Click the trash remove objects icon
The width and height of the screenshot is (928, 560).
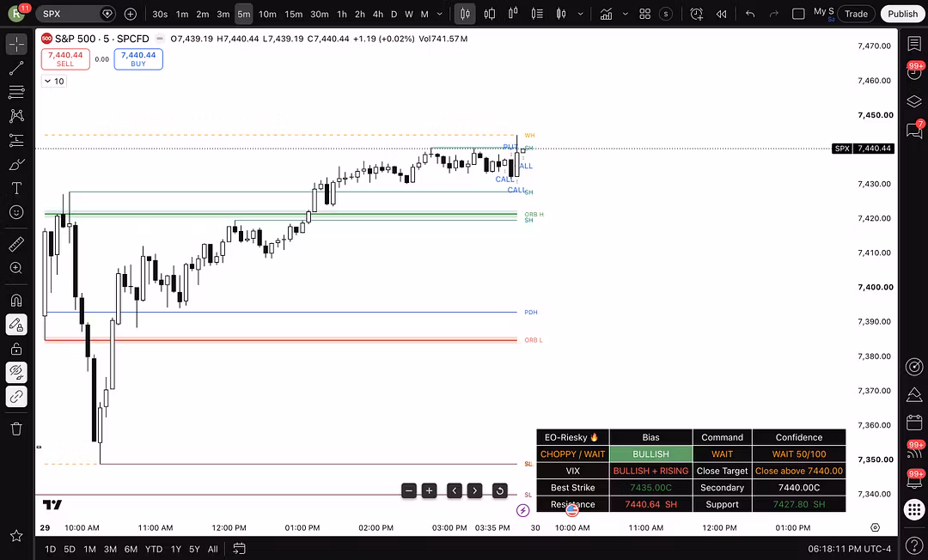[x=16, y=429]
